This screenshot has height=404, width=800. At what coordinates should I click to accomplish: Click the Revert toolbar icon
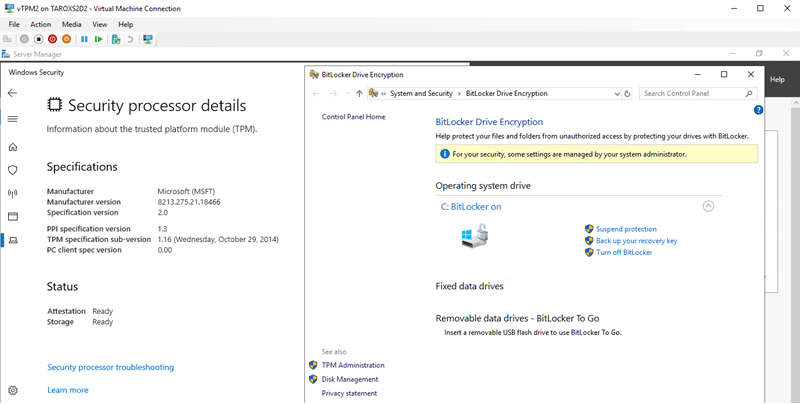(130, 39)
